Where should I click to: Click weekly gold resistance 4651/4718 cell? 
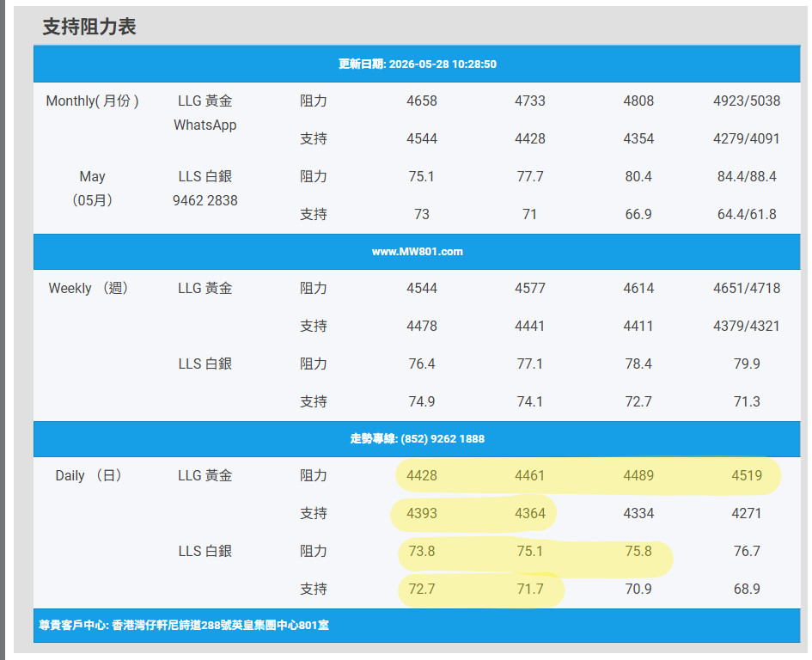coord(746,288)
